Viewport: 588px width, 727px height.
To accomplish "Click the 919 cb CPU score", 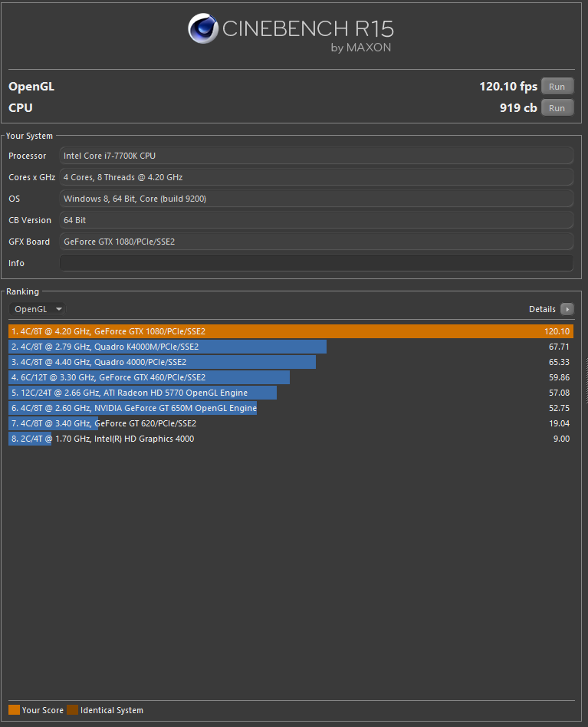I will [518, 107].
